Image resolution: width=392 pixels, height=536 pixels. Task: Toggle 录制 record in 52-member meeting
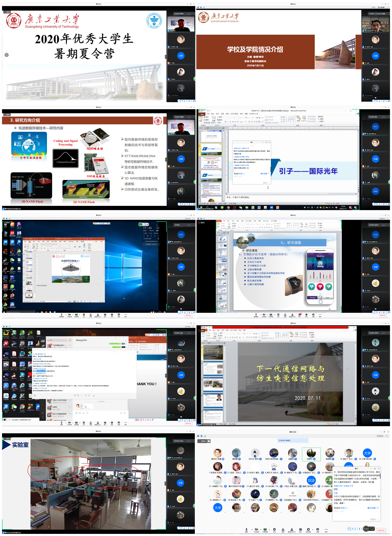[112, 315]
